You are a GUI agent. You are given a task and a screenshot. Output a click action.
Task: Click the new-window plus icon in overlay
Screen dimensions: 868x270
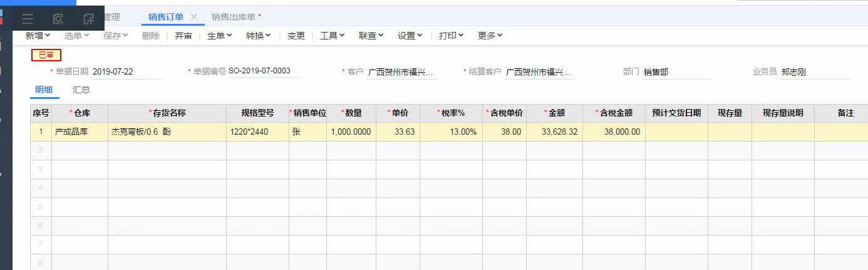pyautogui.click(x=89, y=19)
